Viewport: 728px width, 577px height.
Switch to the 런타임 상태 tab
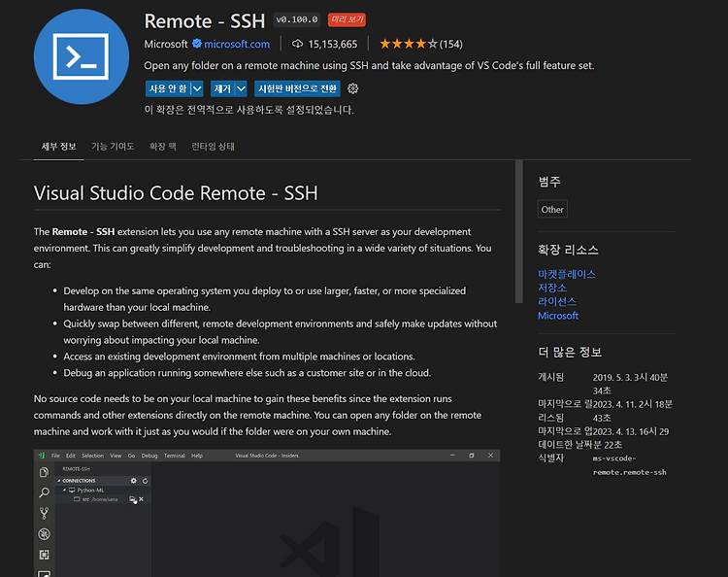tap(214, 147)
